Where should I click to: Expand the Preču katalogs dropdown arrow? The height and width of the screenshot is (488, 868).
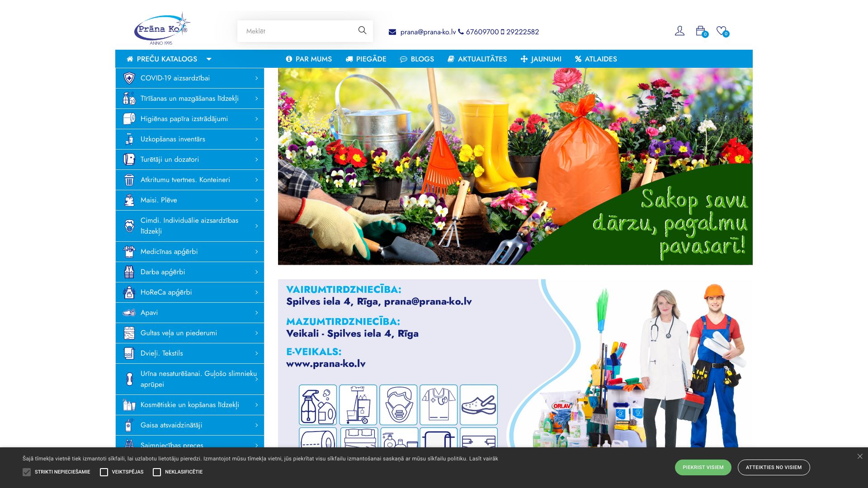pyautogui.click(x=209, y=59)
